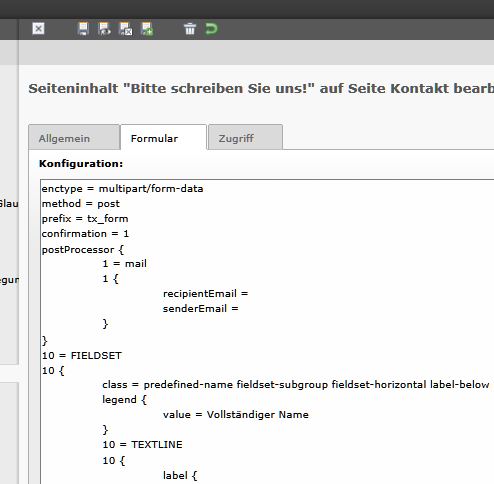Save the document using the disk icon
Image resolution: width=494 pixels, height=484 pixels.
click(x=83, y=29)
